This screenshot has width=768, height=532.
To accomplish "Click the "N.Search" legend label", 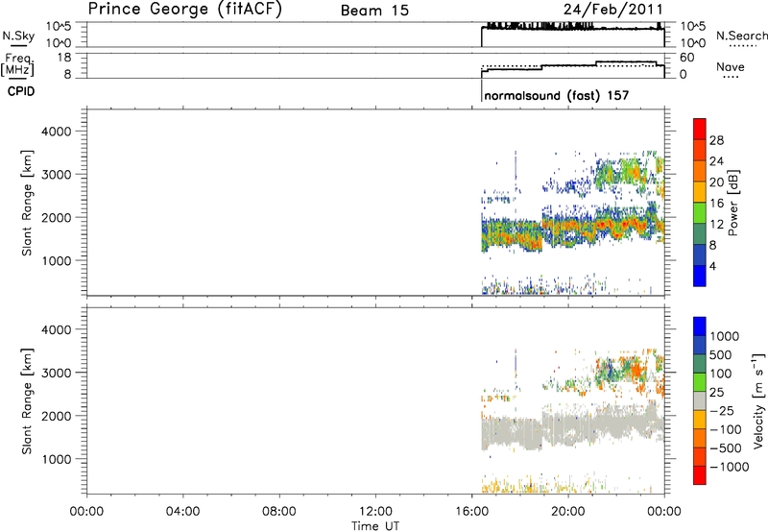I will point(741,36).
